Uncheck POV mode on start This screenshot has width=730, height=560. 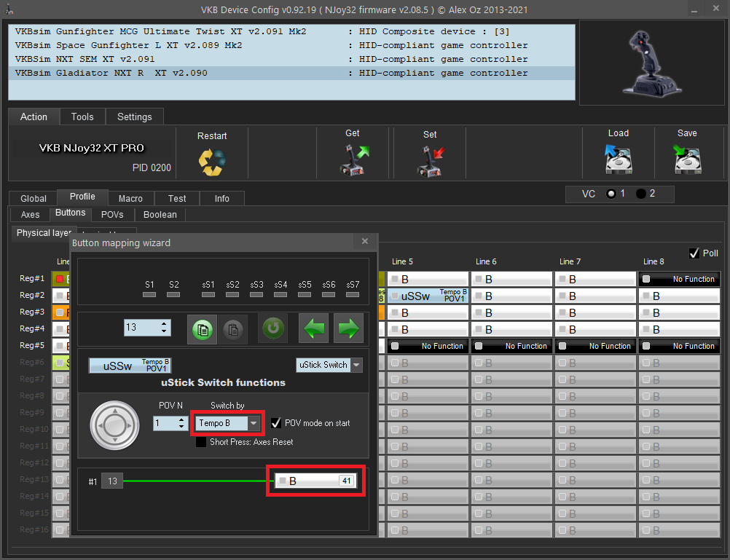276,423
